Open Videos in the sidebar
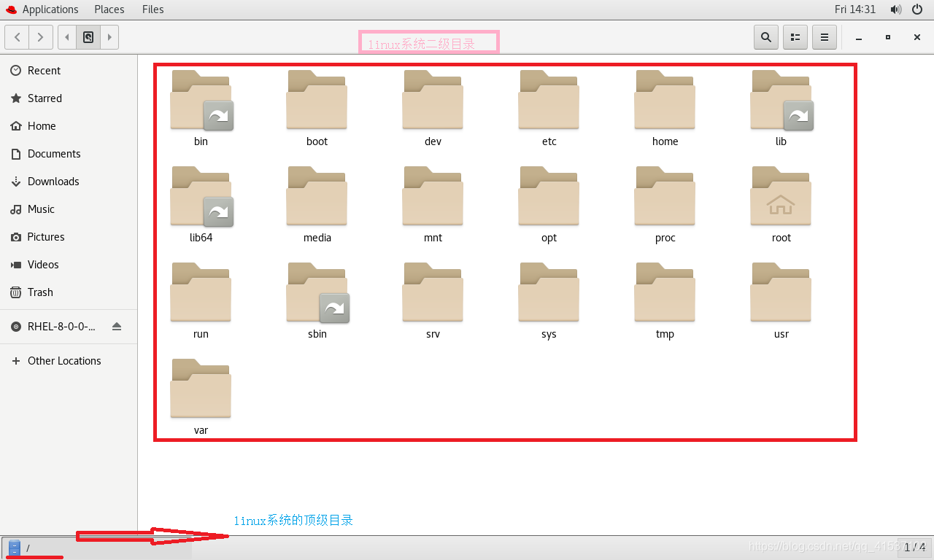 tap(69, 265)
